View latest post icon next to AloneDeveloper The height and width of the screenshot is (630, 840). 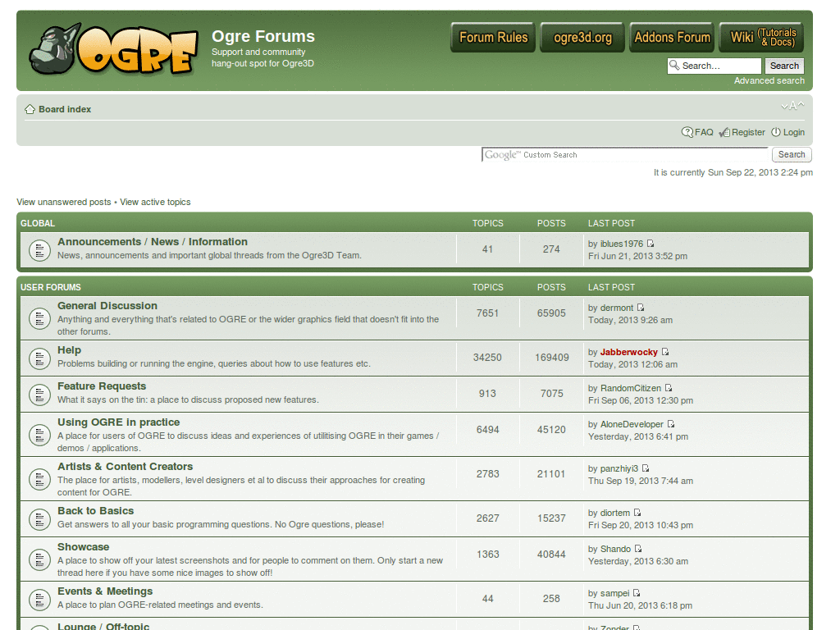671,424
